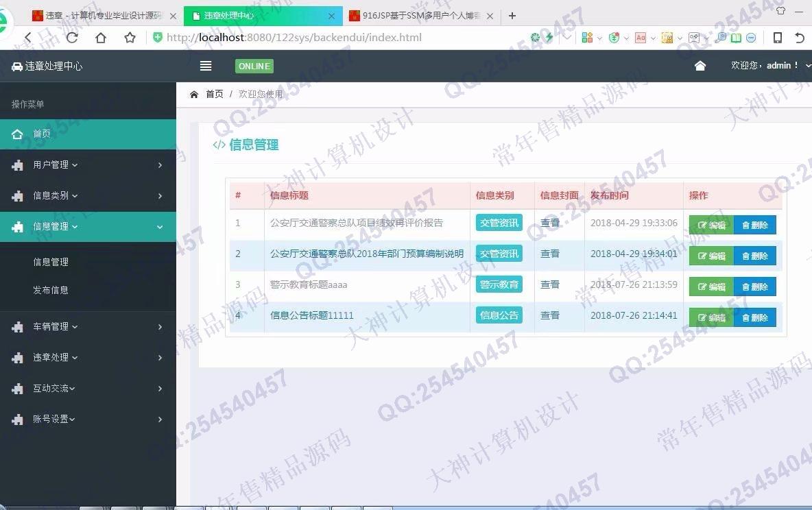This screenshot has height=510, width=812.
Task: Click the puzzle icon beside 车辆管理
Action: tap(18, 327)
